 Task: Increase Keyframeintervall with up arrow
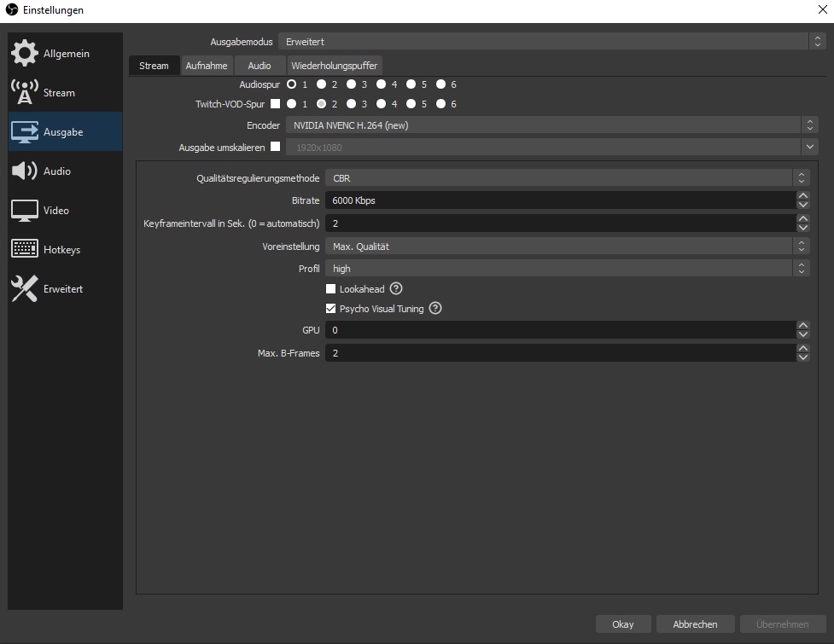[x=803, y=219]
